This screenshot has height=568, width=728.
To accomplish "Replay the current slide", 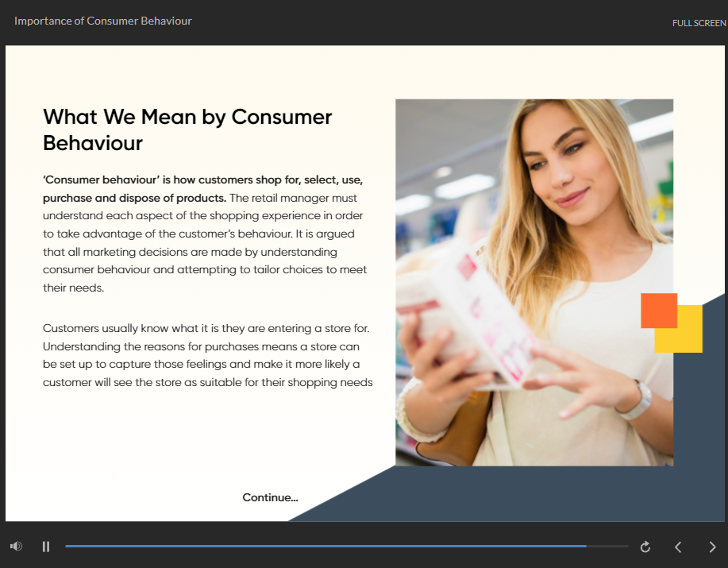I will coord(645,547).
